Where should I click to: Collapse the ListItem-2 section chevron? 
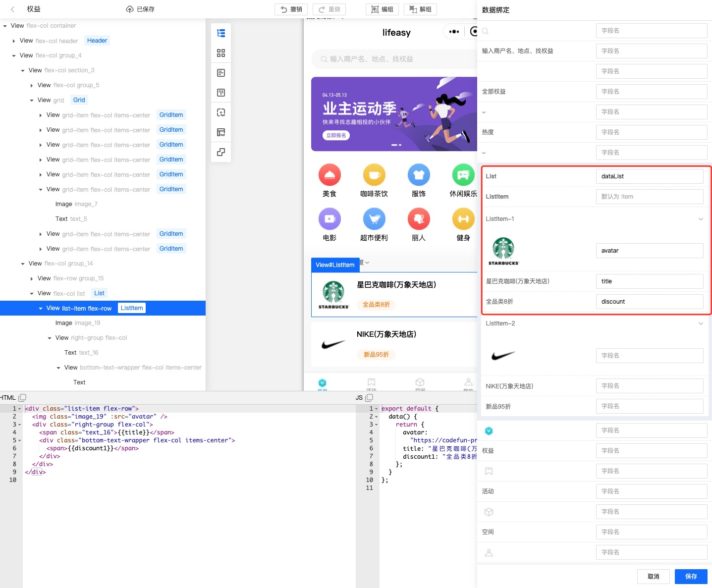click(701, 323)
